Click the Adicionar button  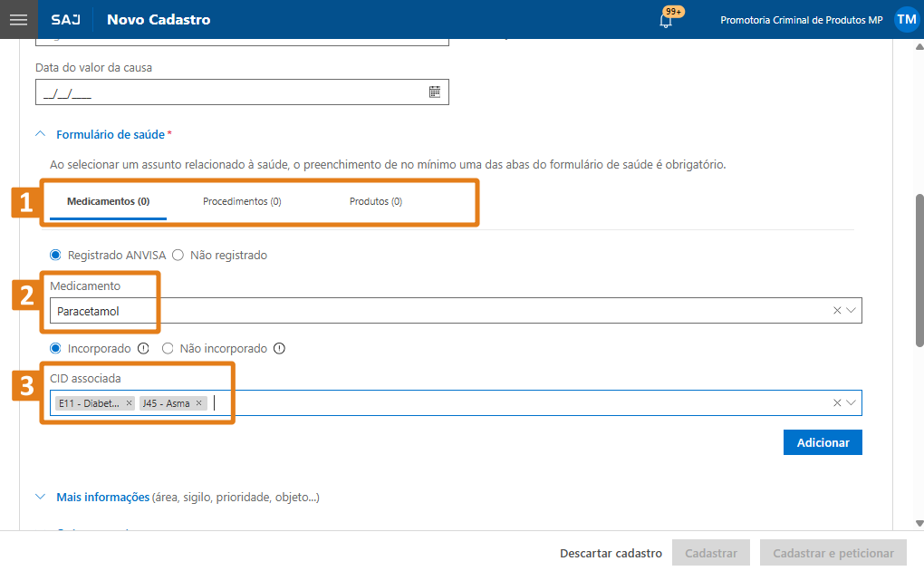click(823, 442)
